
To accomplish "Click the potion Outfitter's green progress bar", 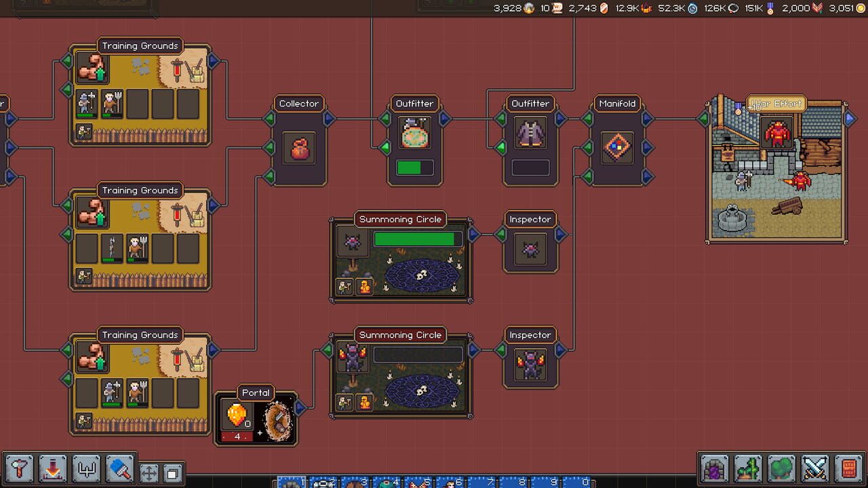I will (x=414, y=167).
